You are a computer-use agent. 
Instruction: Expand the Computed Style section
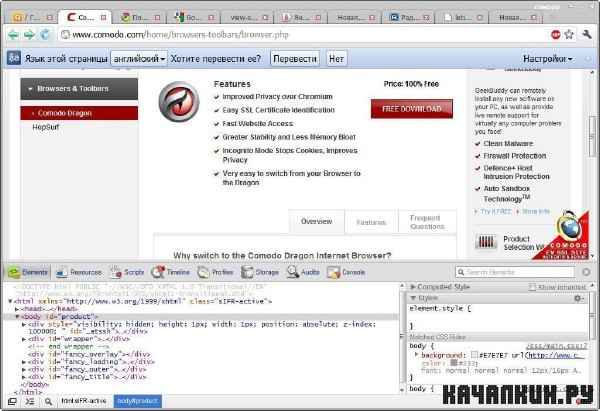coord(413,287)
